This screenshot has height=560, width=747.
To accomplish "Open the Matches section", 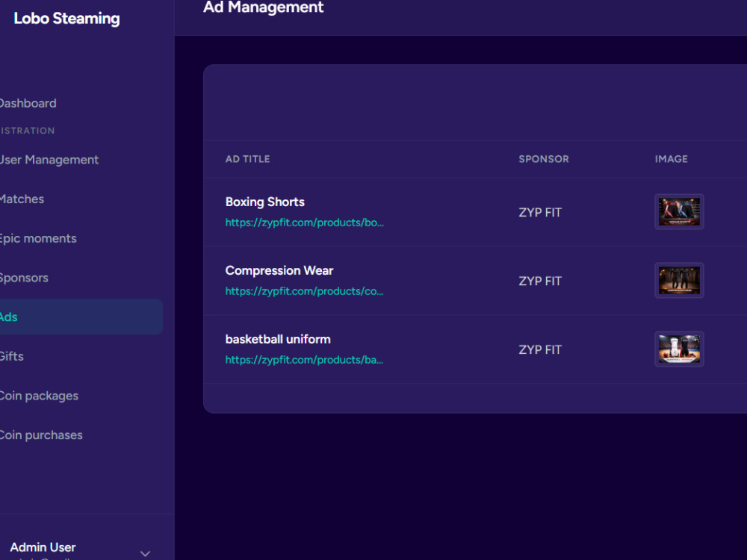I will coord(22,199).
